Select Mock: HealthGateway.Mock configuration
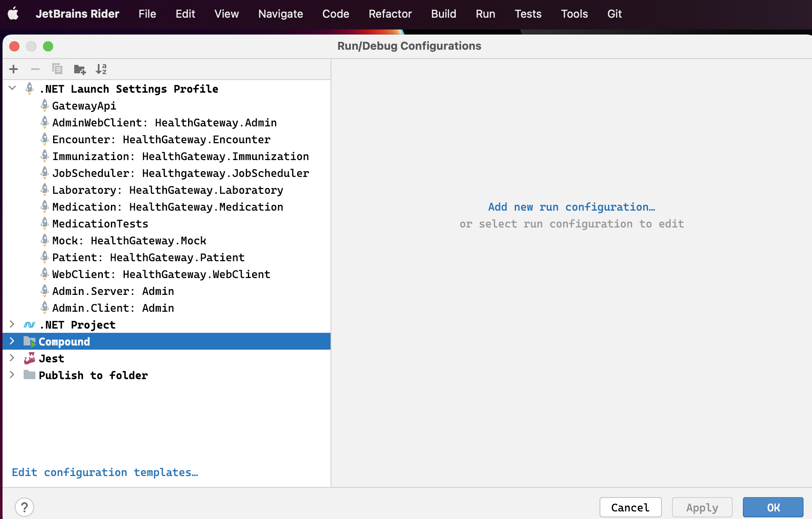Screen dimensions: 812x519 click(167, 241)
